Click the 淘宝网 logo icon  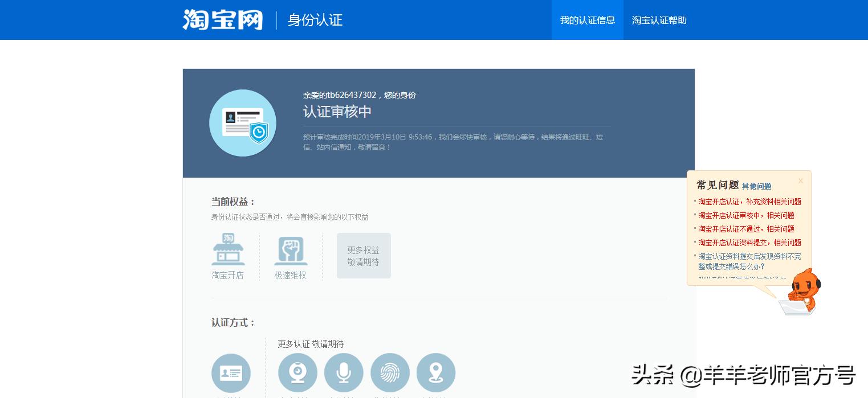[x=222, y=19]
